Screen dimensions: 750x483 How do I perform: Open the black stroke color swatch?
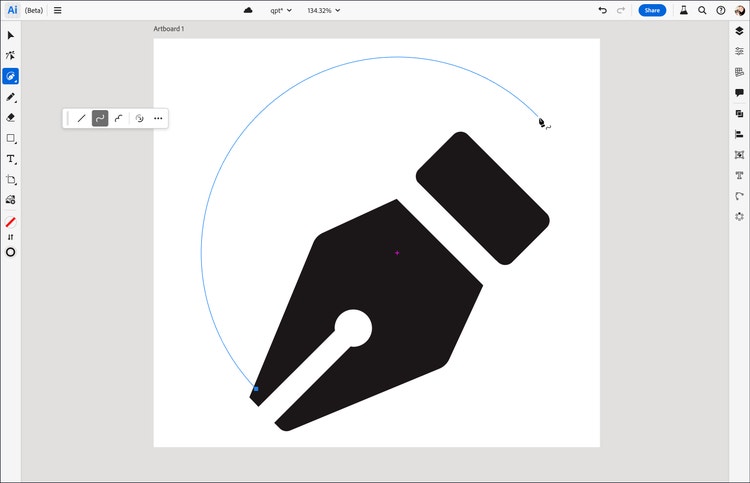coord(11,252)
